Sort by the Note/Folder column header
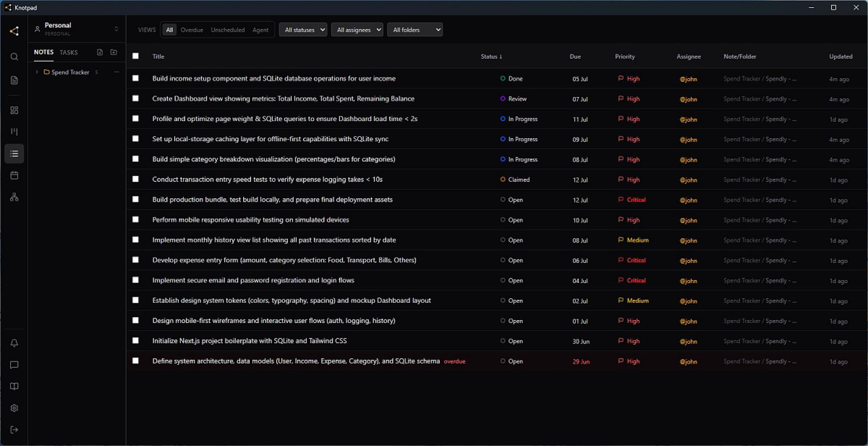868x446 pixels. coord(740,56)
